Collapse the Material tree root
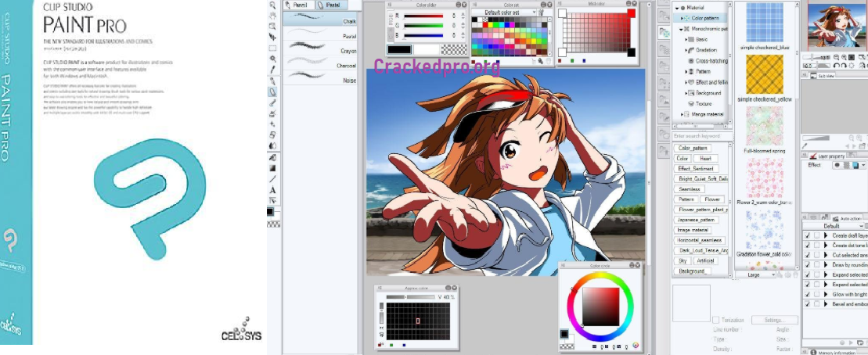Viewport: 868px width, 355px height. 676,8
